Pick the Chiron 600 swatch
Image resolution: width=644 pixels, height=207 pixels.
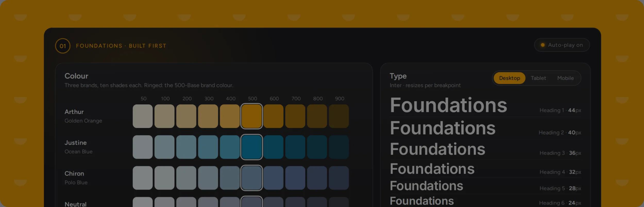tap(273, 178)
